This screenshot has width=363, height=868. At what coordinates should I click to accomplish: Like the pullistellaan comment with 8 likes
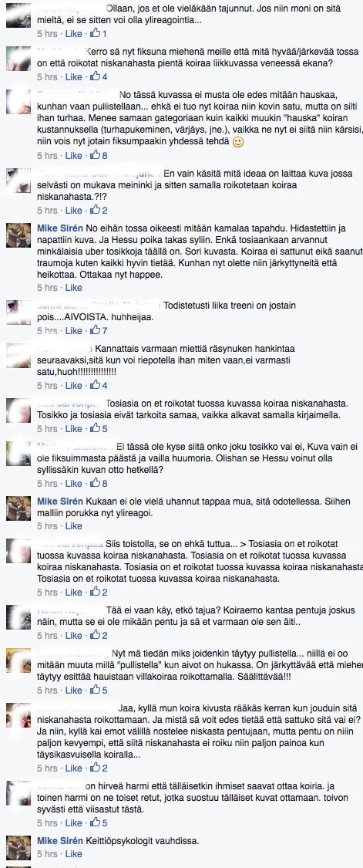tap(73, 156)
